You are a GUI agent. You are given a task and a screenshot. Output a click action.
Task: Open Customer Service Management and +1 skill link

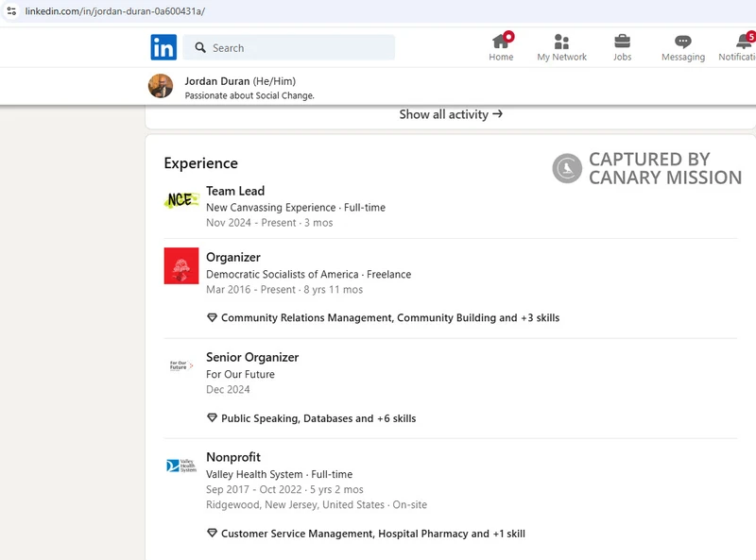372,534
